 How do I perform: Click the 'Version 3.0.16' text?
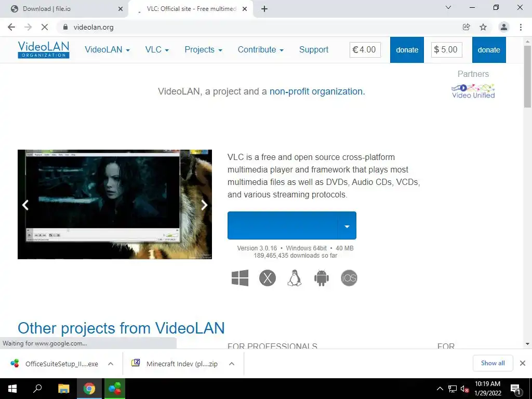point(257,248)
